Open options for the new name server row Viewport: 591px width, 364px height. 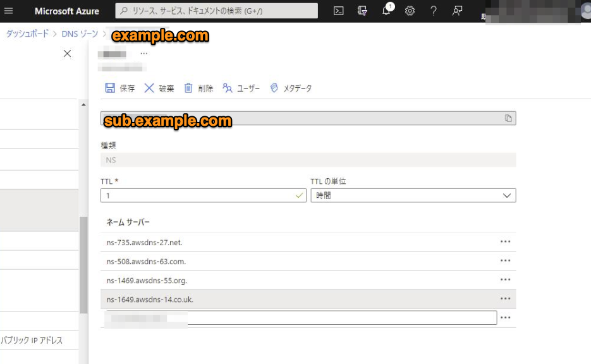pyautogui.click(x=506, y=318)
